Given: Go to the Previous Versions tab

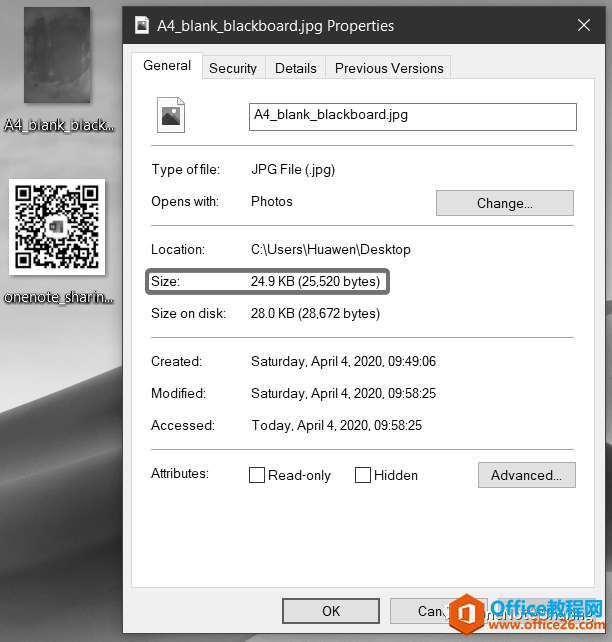Looking at the screenshot, I should coord(389,68).
